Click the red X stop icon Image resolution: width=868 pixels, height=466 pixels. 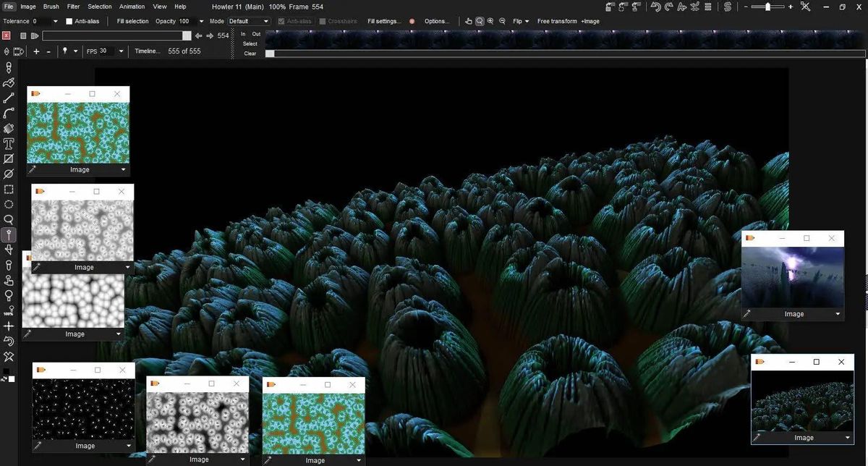tap(7, 35)
